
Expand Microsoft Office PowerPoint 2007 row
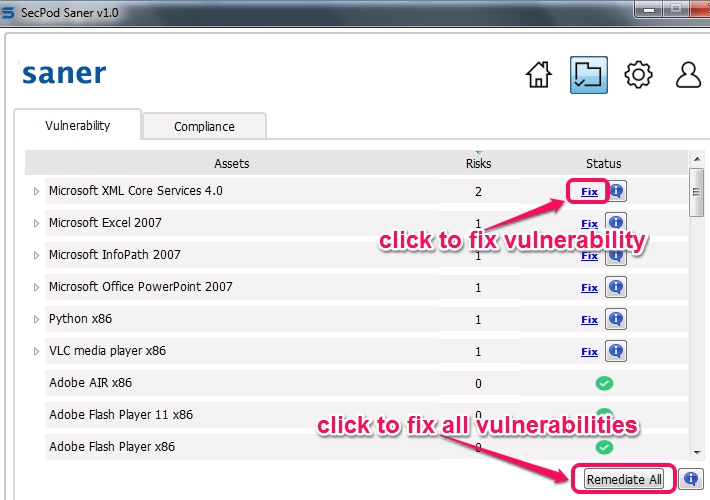coord(36,288)
